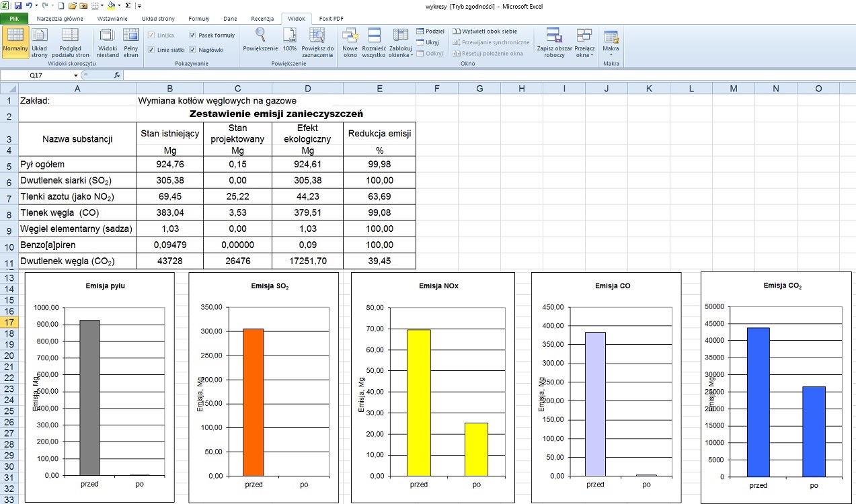Select the Emisja pyłu chart
856x504 pixels.
[x=99, y=387]
